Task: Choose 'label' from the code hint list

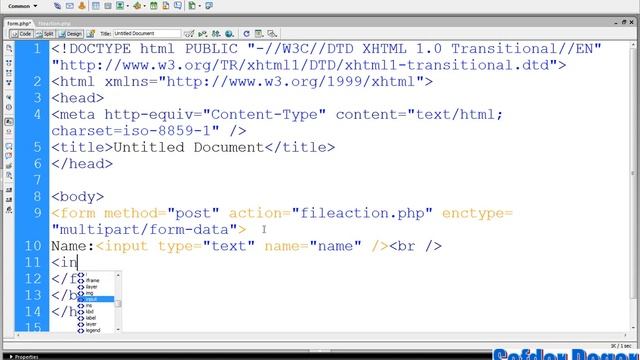Action: click(x=96, y=318)
